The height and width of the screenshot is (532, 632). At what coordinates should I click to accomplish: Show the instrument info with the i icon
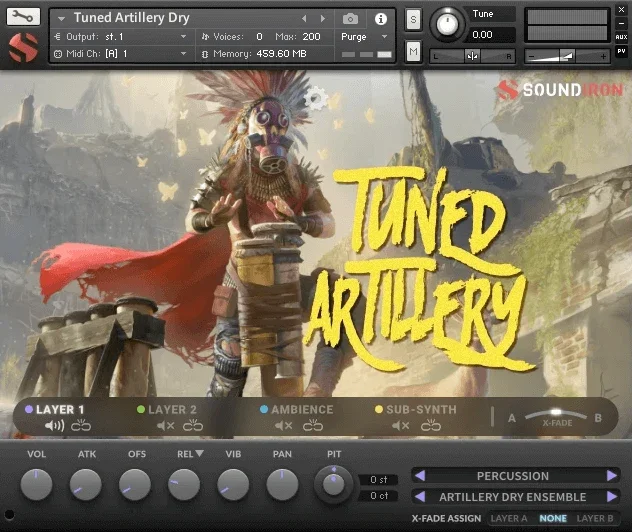pos(380,19)
